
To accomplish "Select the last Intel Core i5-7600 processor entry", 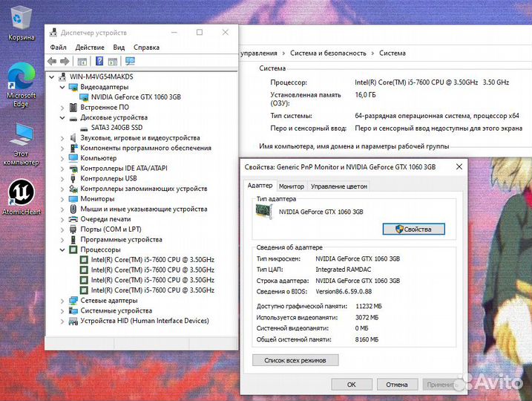I will coord(152,290).
